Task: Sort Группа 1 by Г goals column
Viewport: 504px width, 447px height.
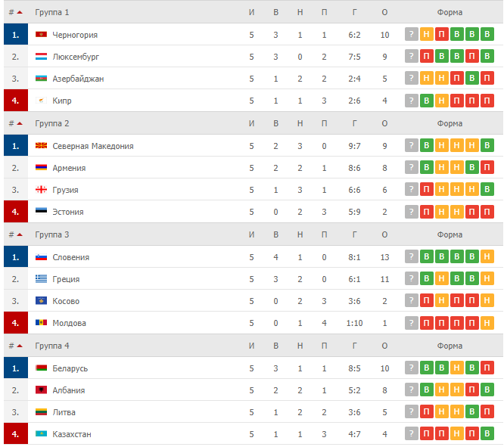Action: [x=354, y=12]
